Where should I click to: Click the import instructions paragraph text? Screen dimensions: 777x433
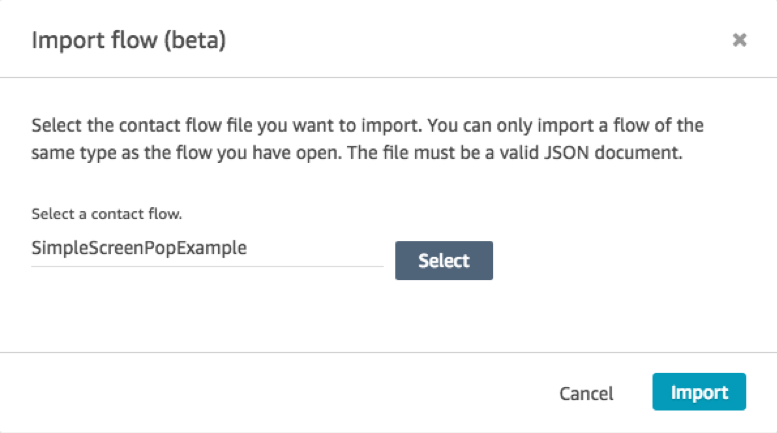367,139
